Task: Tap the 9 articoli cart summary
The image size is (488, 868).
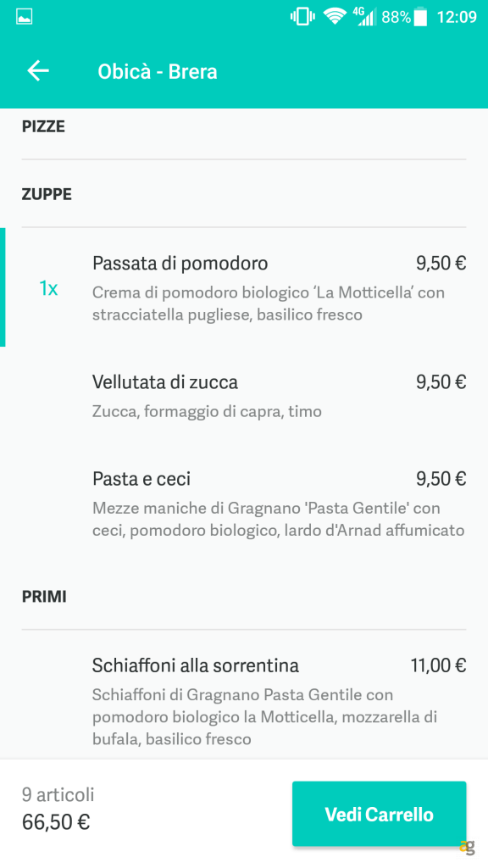Action: click(x=58, y=794)
